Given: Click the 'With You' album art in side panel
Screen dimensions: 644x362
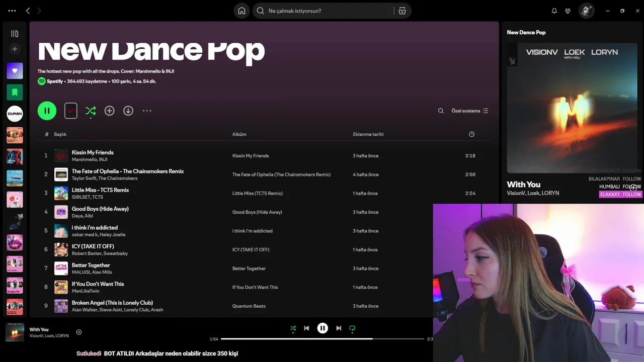Looking at the screenshot, I should [x=572, y=108].
